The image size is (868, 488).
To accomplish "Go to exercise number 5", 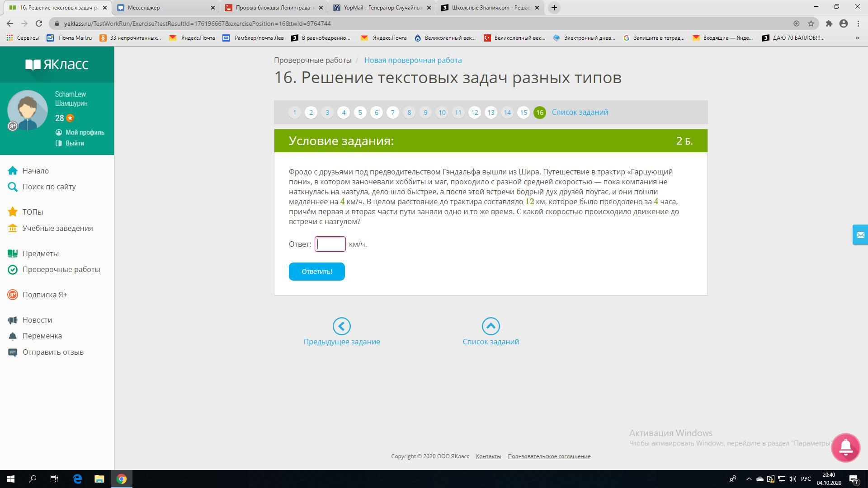I will point(360,113).
